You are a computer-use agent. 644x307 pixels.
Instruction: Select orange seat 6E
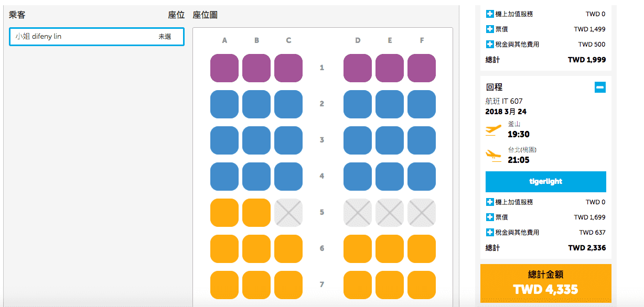[390, 249]
